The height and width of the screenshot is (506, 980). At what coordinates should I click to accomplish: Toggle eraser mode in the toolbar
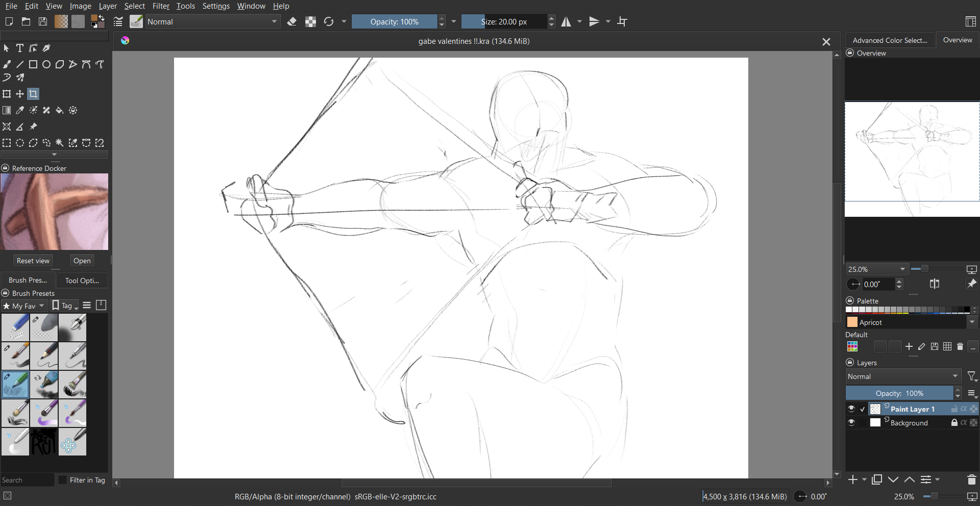point(292,21)
